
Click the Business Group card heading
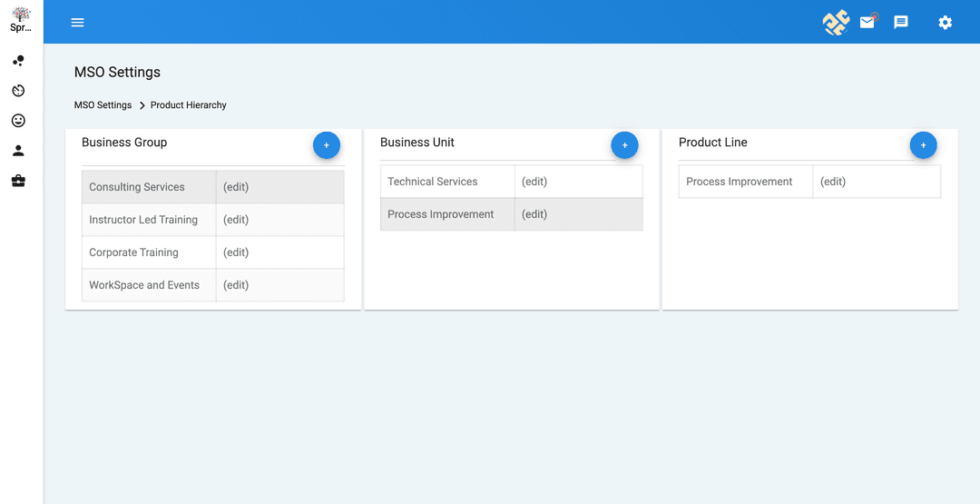[x=124, y=143]
